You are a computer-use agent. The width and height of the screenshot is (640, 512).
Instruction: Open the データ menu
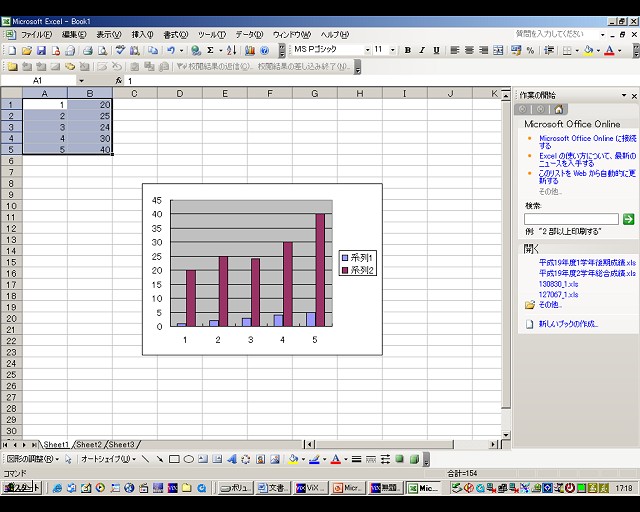click(x=249, y=35)
